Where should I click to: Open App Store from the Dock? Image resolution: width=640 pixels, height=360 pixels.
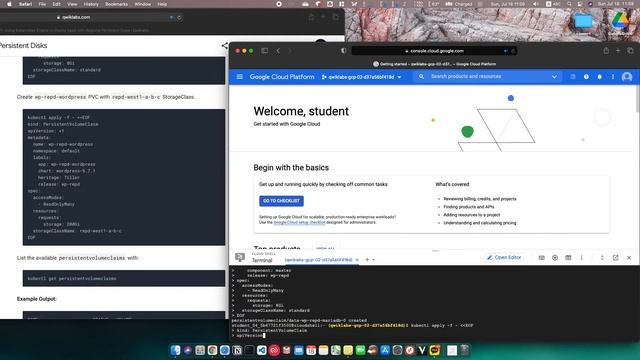(x=385, y=350)
